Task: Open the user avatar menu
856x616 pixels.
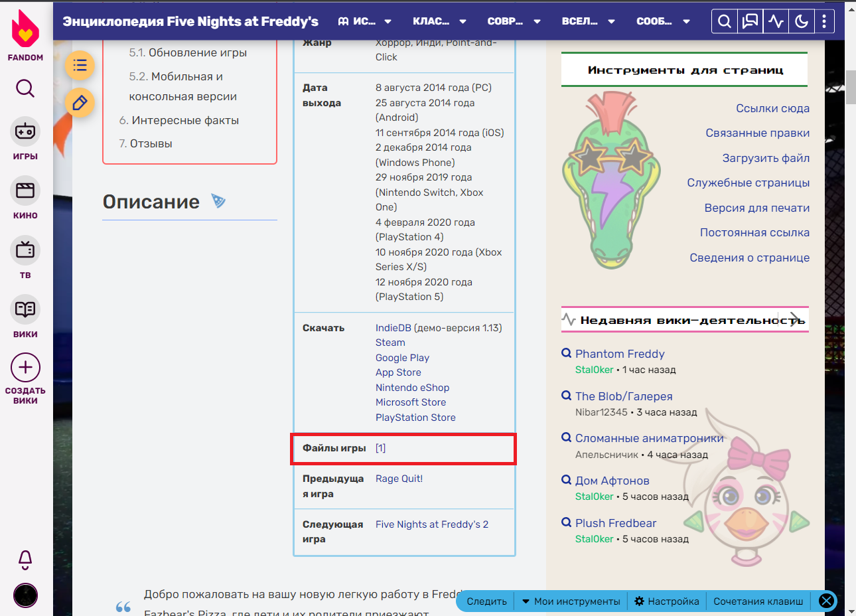Action: coord(25,595)
